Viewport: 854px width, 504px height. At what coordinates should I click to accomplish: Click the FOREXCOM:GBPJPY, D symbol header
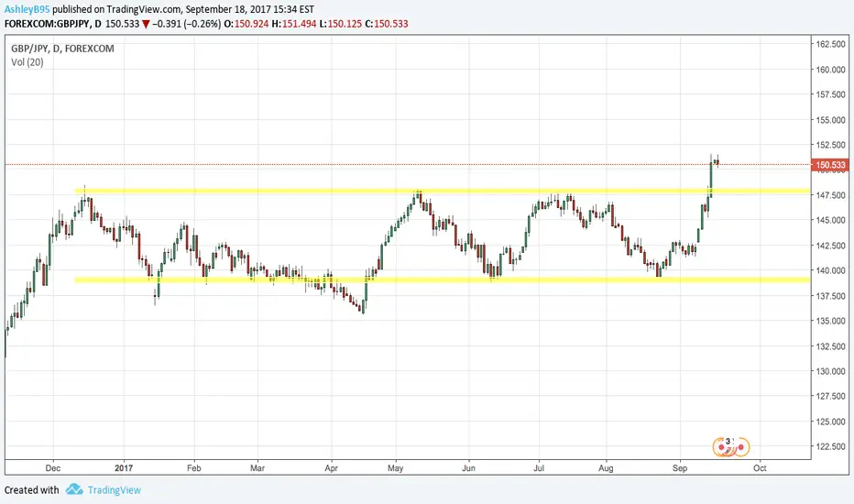(x=53, y=24)
